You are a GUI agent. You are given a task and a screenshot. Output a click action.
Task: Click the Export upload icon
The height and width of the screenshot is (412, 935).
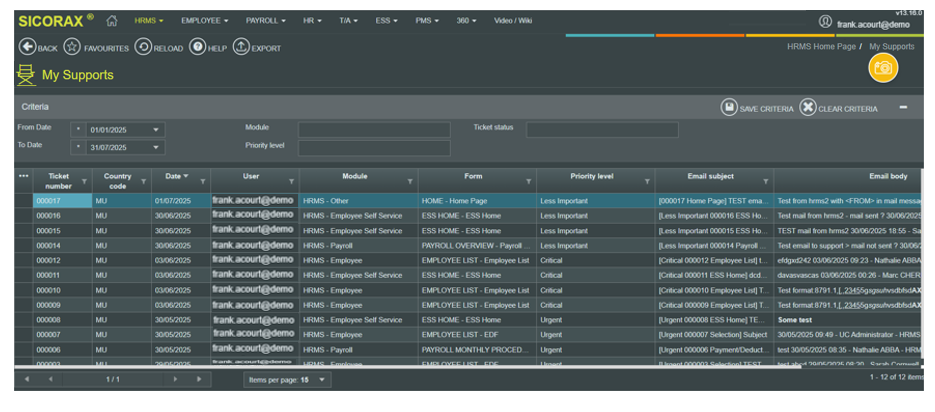241,47
